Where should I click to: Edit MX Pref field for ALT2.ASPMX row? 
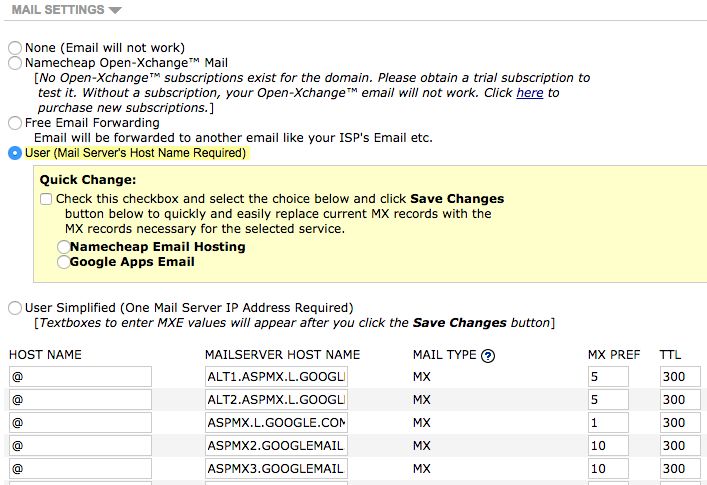(x=608, y=400)
